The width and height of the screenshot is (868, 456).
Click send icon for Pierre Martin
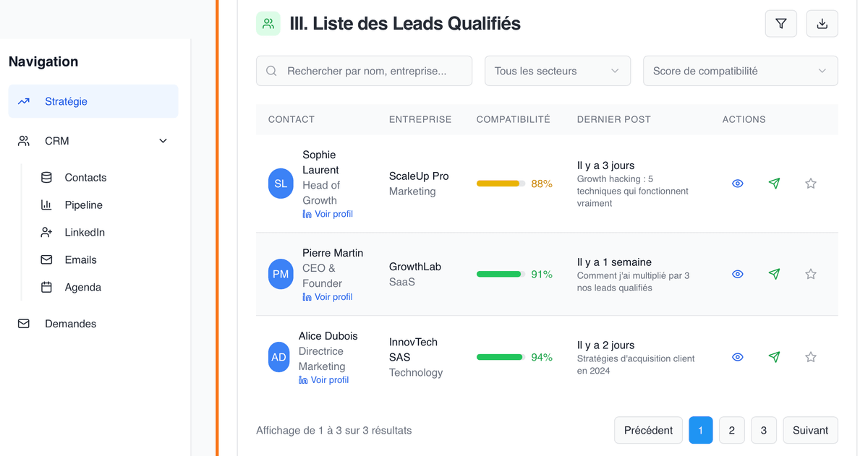774,274
